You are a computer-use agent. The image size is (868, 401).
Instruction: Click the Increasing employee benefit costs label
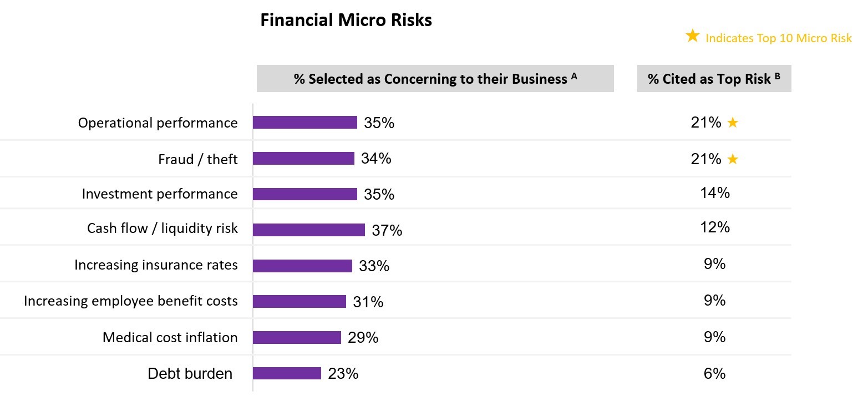click(x=131, y=301)
